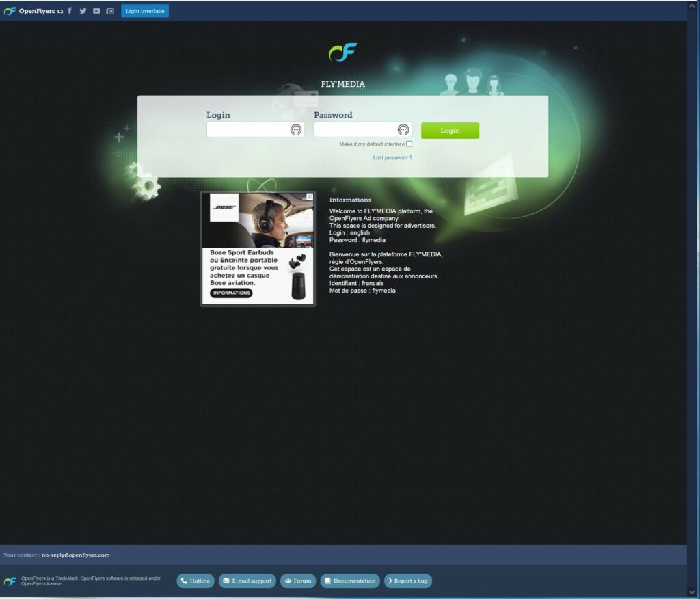Click the large OpenFlyers logo above FLY'MEDIA
This screenshot has height=599, width=700.
tap(342, 53)
